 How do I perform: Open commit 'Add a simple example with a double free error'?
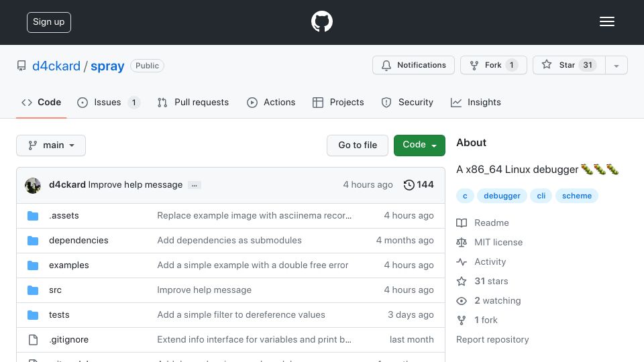tap(253, 265)
